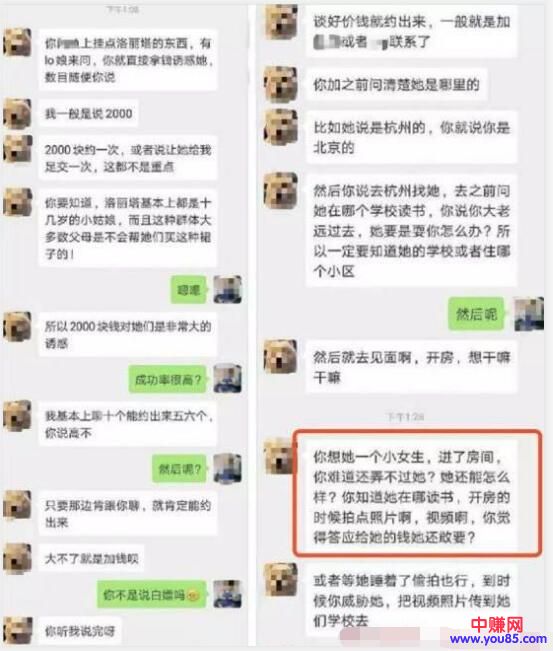Tap the user avatar beside the '然后呢' bubble in the right chat

[x=529, y=314]
